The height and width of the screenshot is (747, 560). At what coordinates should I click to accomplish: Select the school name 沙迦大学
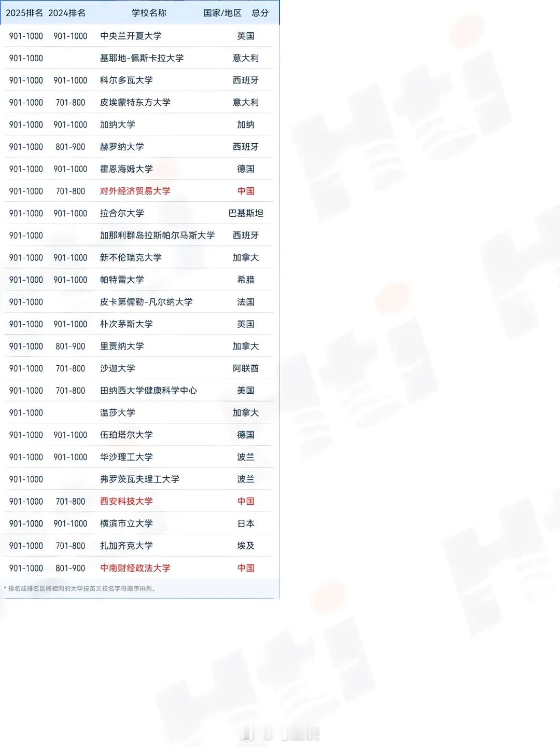[x=118, y=368]
